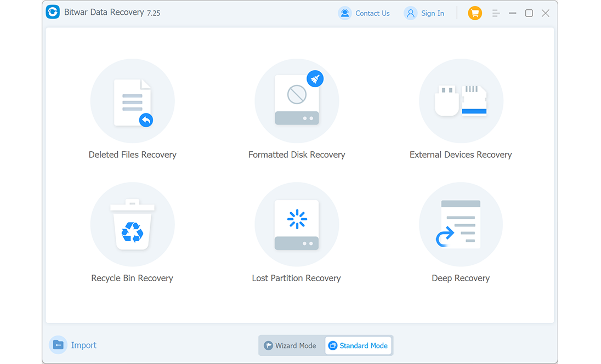The image size is (601, 364).
Task: Click the Deep Recovery label
Action: [461, 278]
